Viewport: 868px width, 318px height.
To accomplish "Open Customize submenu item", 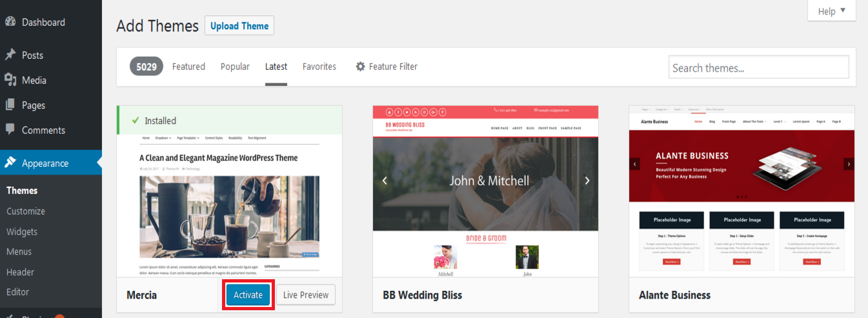I will click(26, 211).
